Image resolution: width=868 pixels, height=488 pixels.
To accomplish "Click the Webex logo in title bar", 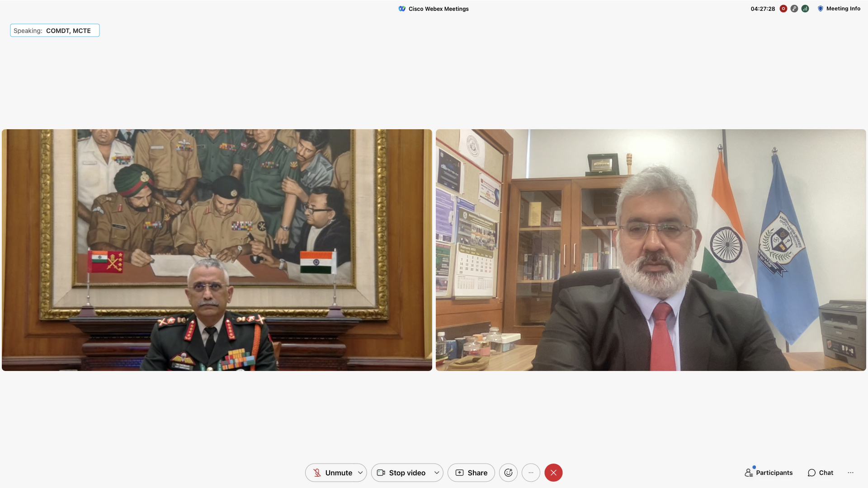I will 402,9.
